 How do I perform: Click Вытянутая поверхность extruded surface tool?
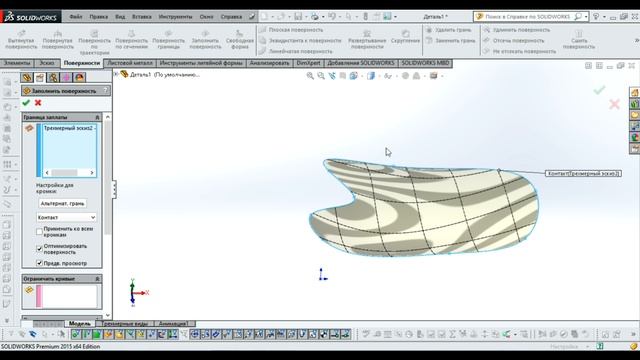[x=21, y=40]
